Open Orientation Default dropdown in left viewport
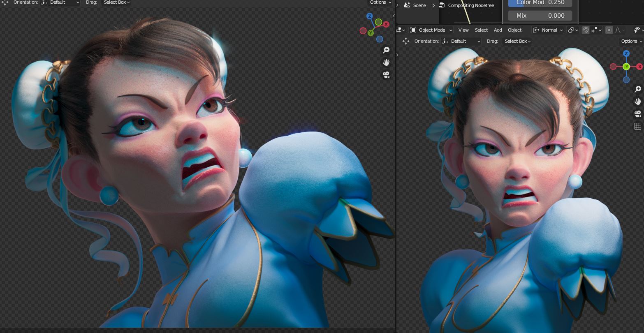This screenshot has height=333, width=644. click(x=60, y=2)
